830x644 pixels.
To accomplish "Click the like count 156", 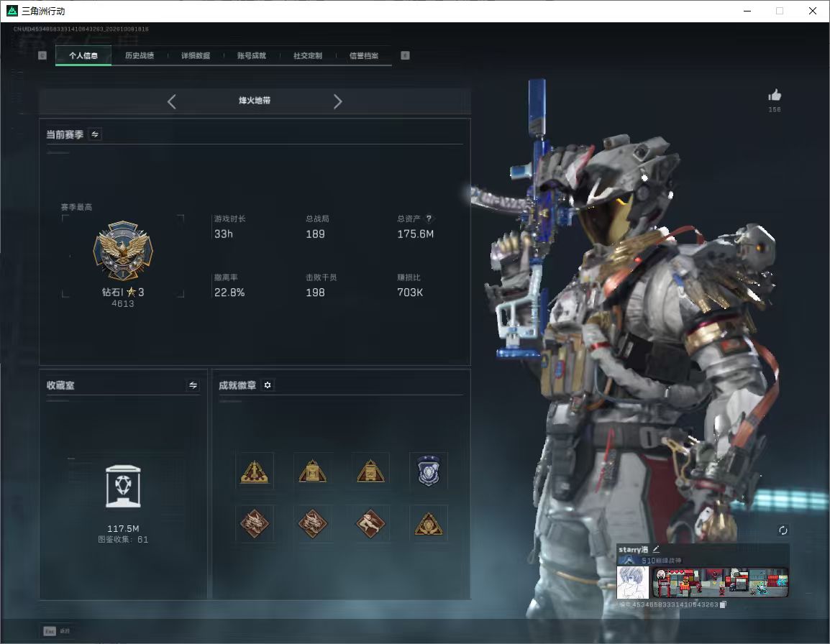I will click(x=775, y=109).
